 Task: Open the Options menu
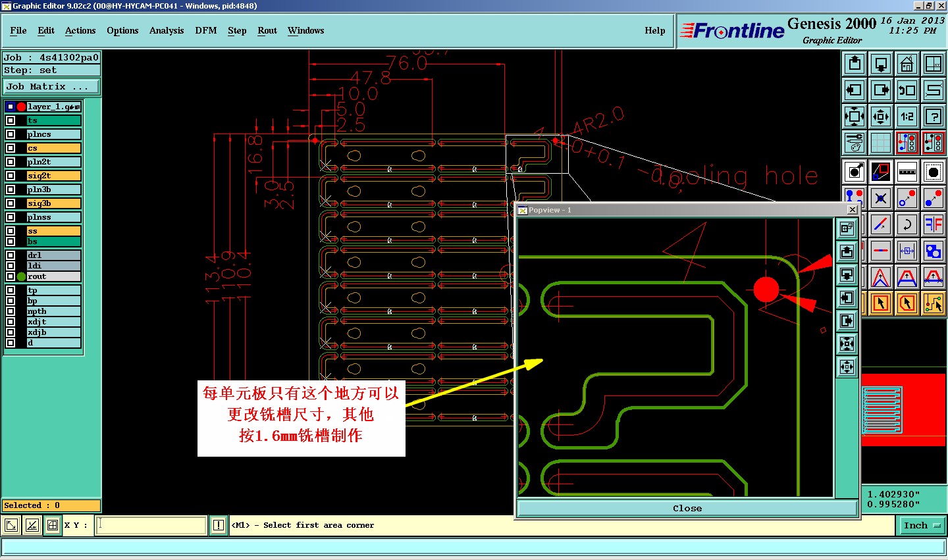pyautogui.click(x=122, y=30)
